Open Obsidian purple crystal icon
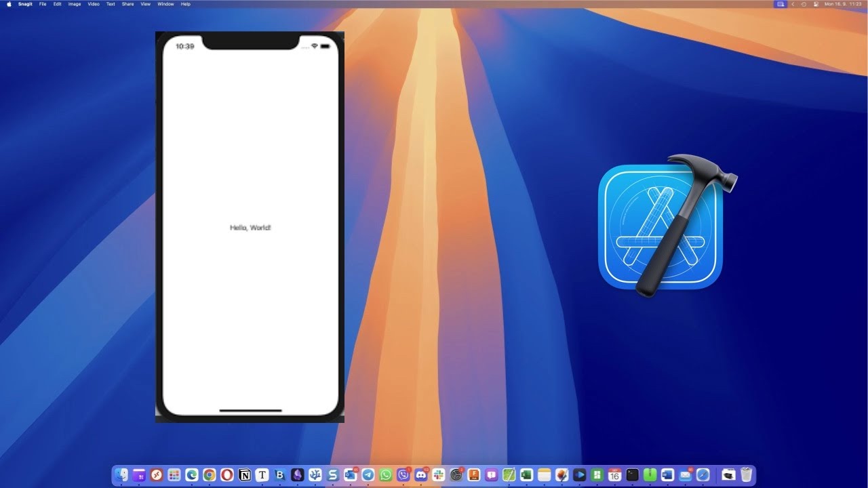 pos(298,475)
